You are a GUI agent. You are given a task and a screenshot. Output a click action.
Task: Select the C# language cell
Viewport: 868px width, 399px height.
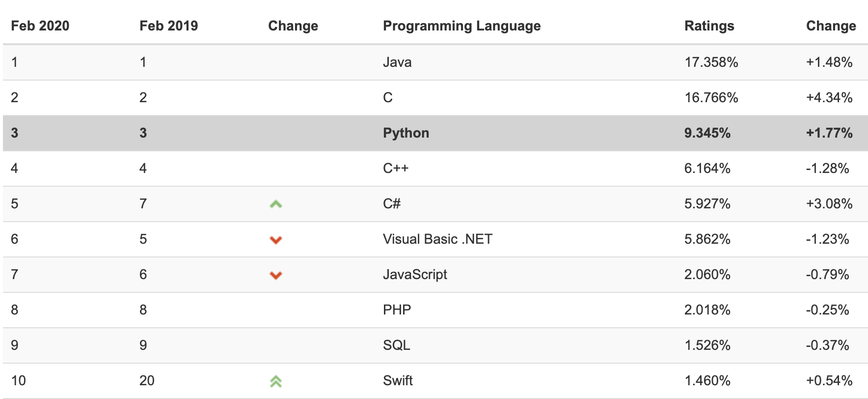click(x=392, y=204)
